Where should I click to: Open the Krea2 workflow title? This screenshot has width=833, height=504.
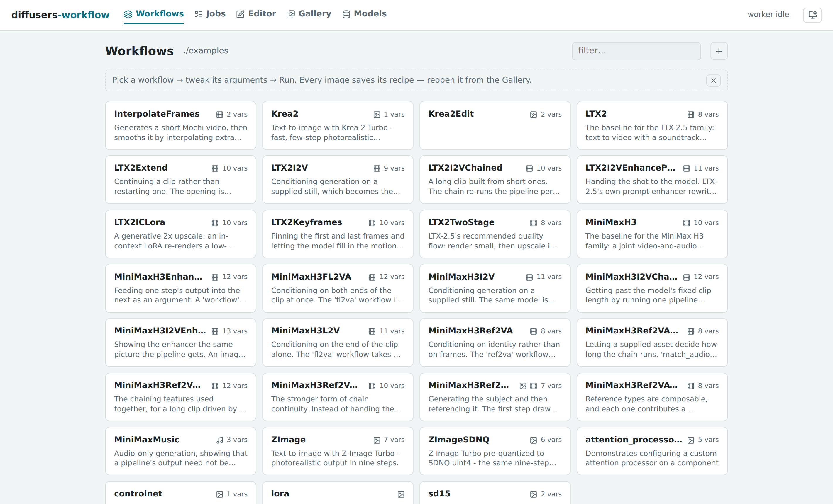(x=285, y=114)
